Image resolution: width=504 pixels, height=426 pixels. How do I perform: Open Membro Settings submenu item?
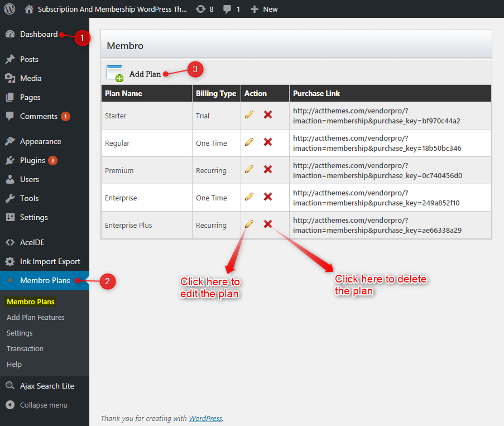pyautogui.click(x=20, y=333)
